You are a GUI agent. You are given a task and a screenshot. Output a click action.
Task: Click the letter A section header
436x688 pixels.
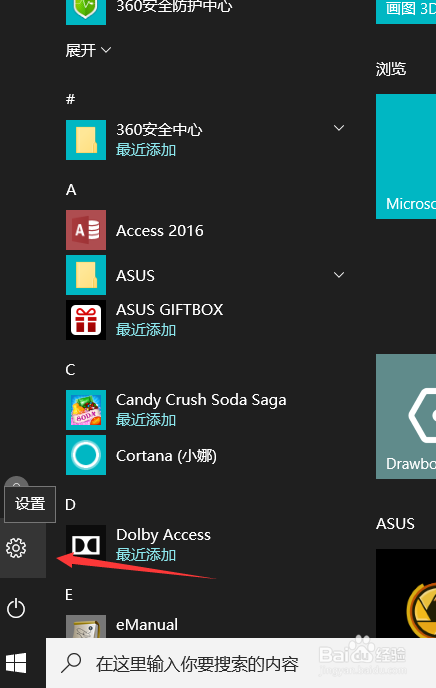[71, 190]
